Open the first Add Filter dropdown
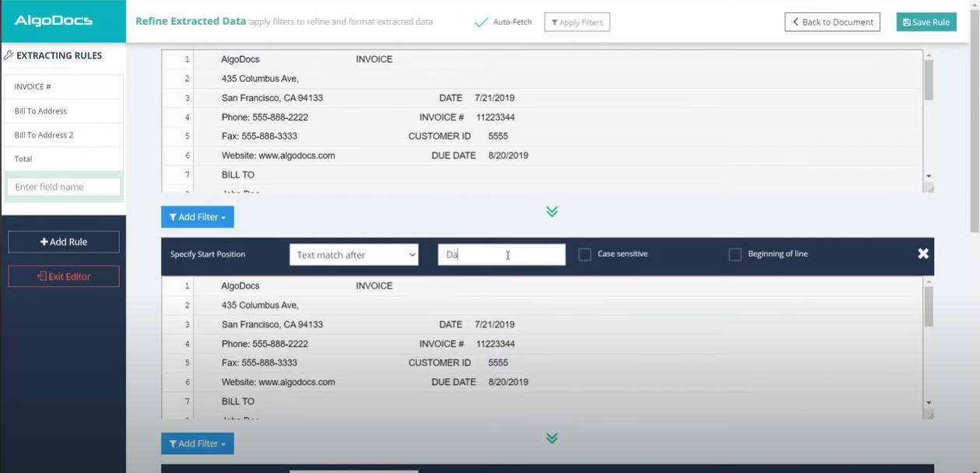The width and height of the screenshot is (980, 473). click(x=198, y=217)
